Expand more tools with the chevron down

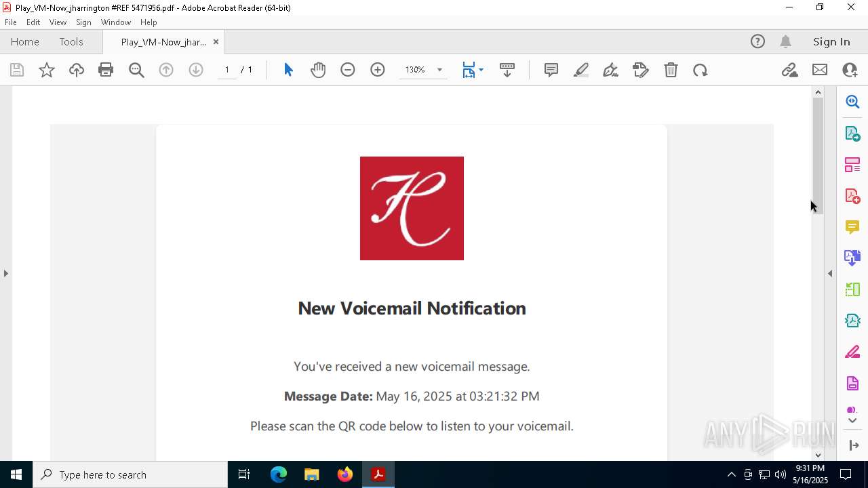pyautogui.click(x=852, y=421)
